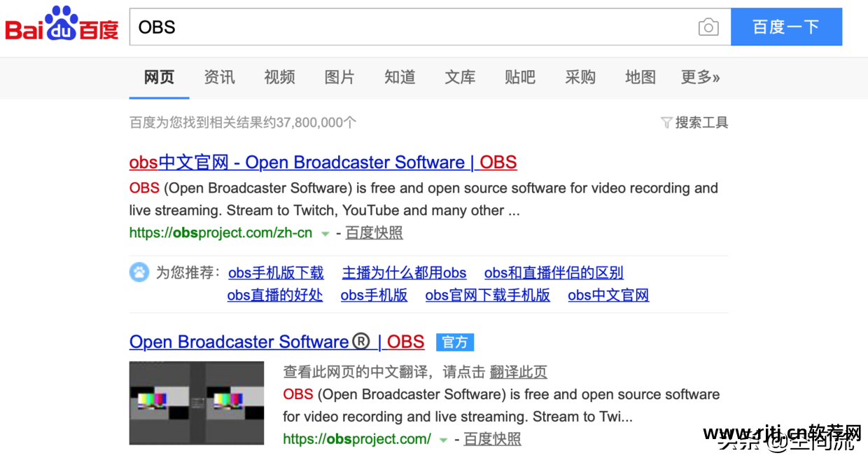Switch to the 视频 tab
The width and height of the screenshot is (868, 465).
(279, 77)
